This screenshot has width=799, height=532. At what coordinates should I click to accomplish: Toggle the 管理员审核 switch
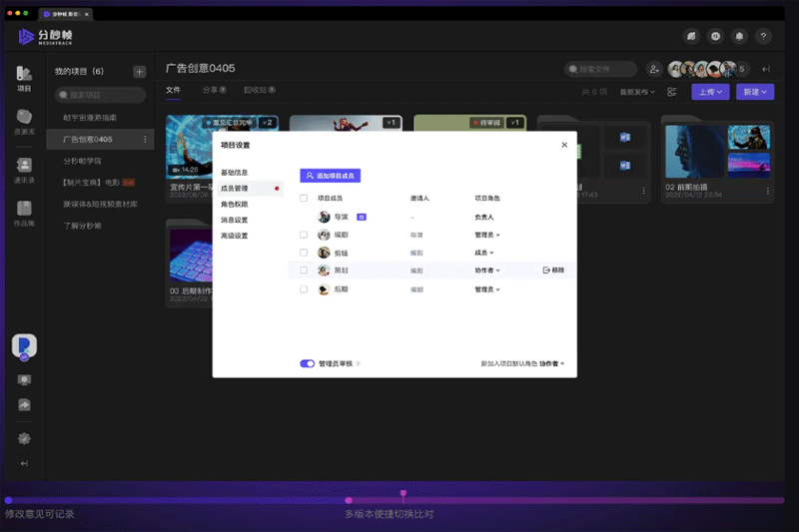308,363
